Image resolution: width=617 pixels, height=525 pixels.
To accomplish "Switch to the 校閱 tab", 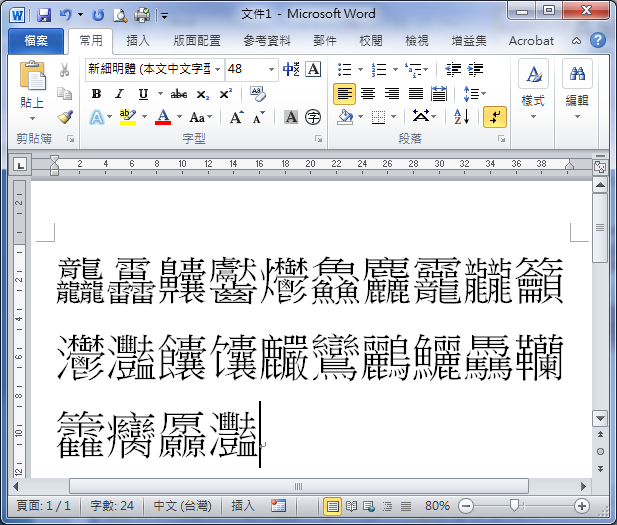I will 371,41.
